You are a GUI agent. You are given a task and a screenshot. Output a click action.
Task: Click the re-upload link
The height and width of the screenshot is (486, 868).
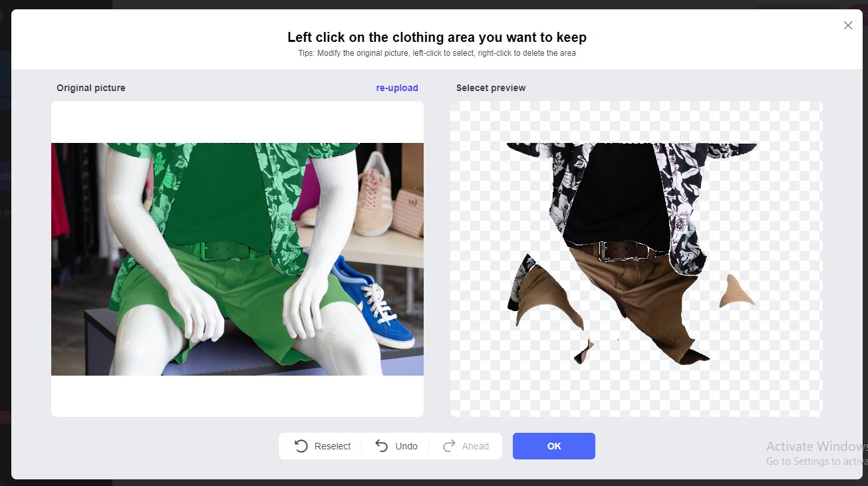tap(397, 88)
